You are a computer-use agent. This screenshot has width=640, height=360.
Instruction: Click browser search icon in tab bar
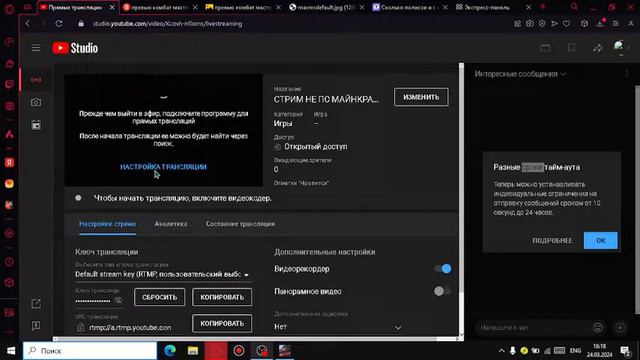click(x=574, y=7)
